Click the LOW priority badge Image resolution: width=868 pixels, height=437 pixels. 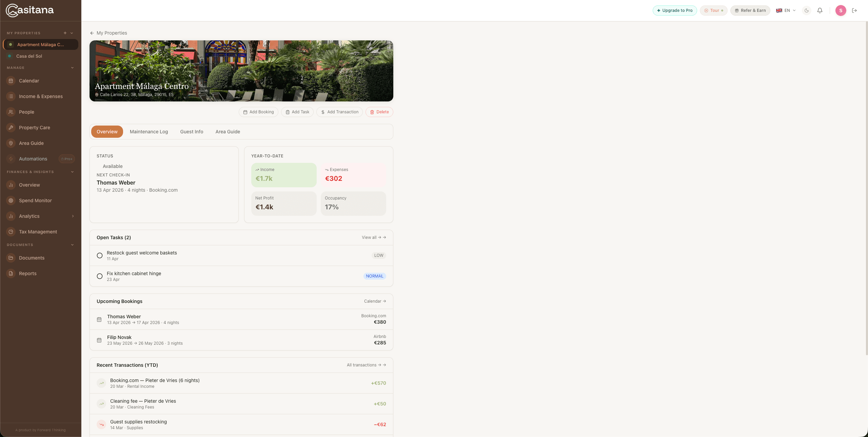tap(379, 255)
